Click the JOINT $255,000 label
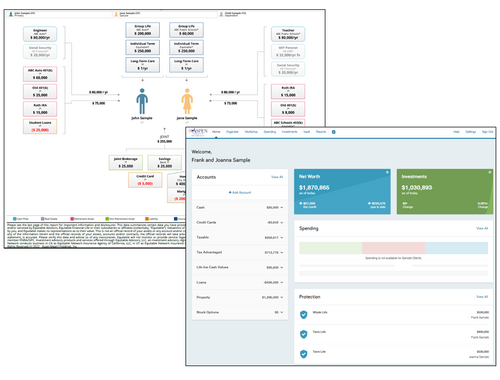This screenshot has width=500, height=380. coord(165,139)
